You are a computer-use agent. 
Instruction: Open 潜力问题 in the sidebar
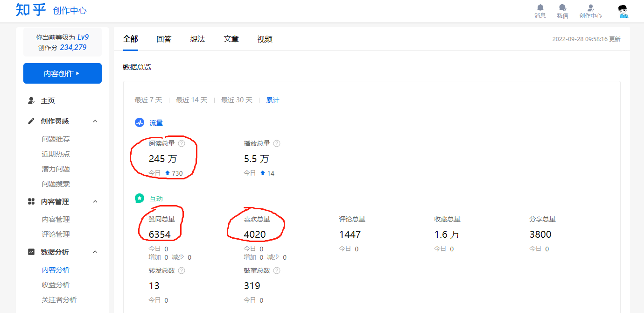point(56,169)
